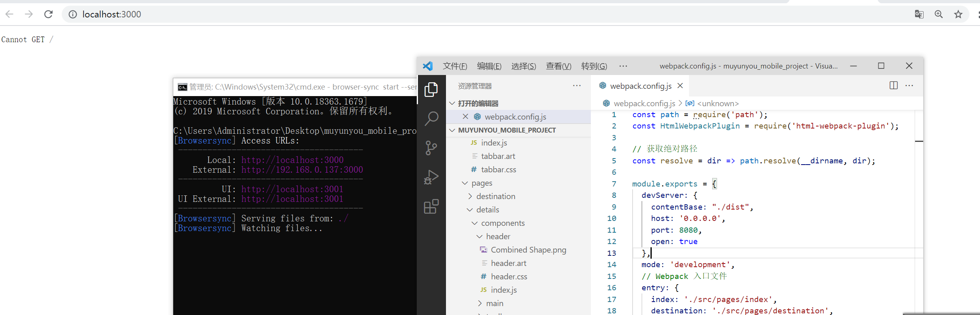Collapse the 打开的编辑器 section
This screenshot has width=980, height=315.
pos(518,103)
